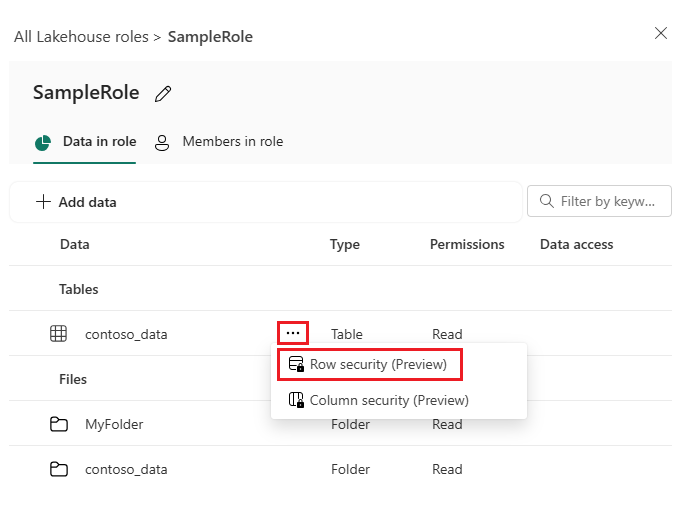Click the contoso_data folder icon under Files
The width and height of the screenshot is (688, 529).
tap(59, 469)
